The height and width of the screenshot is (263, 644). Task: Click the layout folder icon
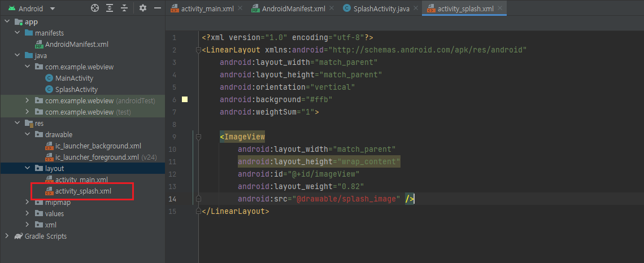(x=38, y=168)
